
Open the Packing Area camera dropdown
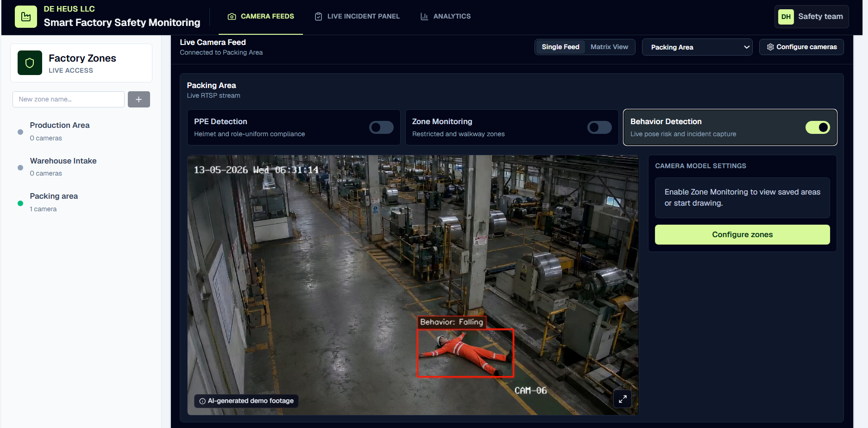[697, 47]
